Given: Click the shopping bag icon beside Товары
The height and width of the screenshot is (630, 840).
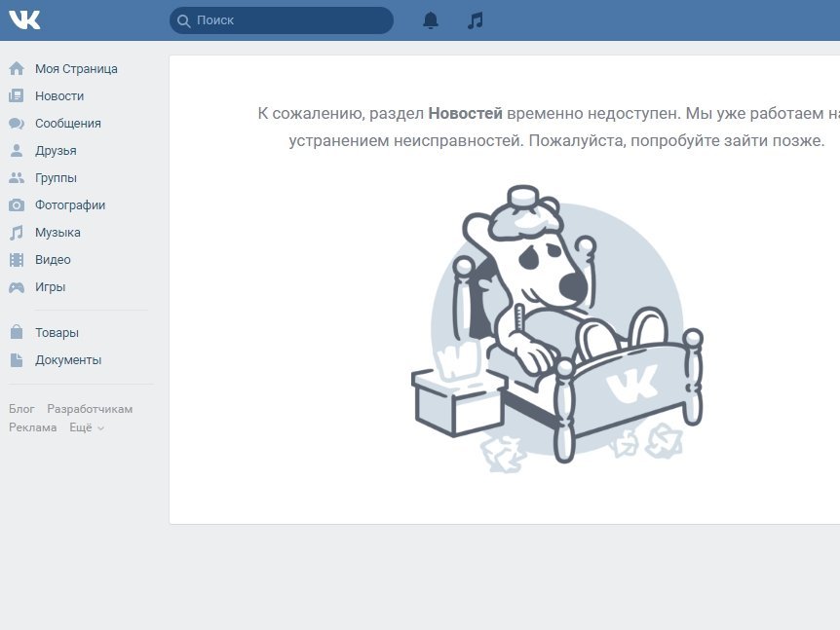Looking at the screenshot, I should coord(17,333).
